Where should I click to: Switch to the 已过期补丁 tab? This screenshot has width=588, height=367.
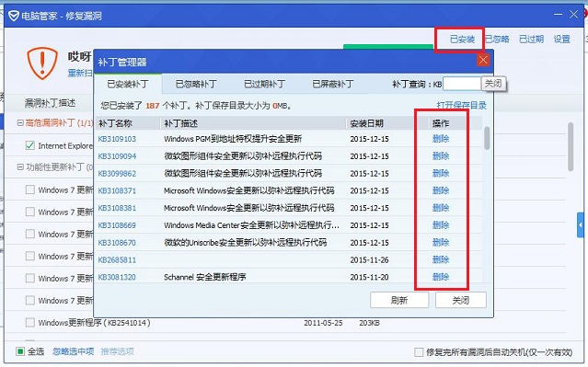[x=264, y=84]
